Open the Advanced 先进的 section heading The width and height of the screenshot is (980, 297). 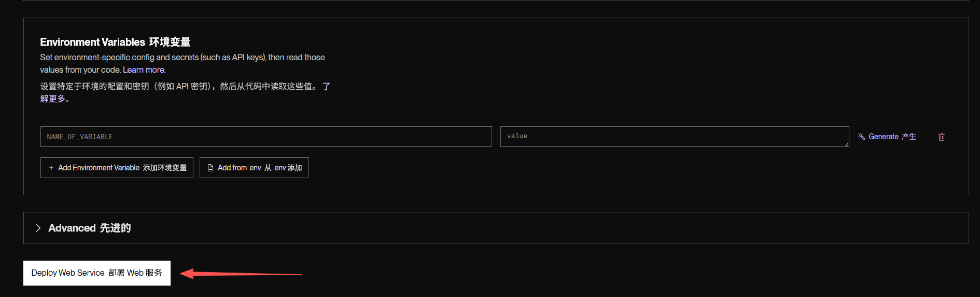(89, 228)
